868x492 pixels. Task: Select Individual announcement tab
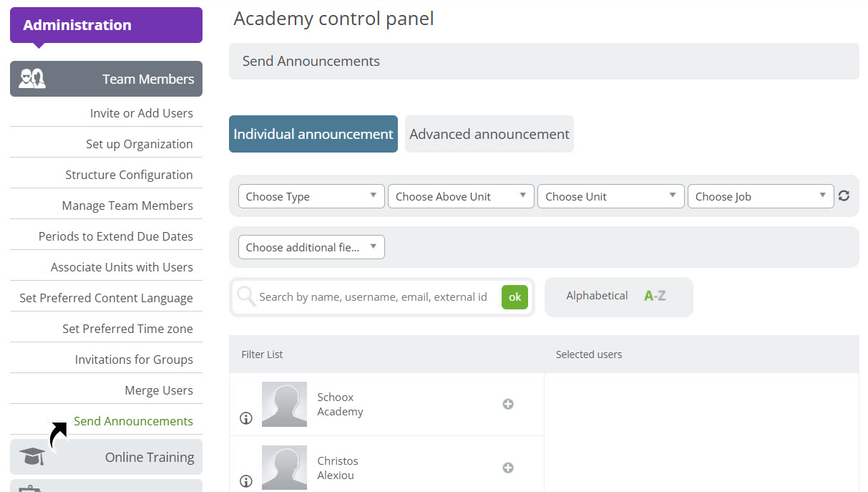[313, 134]
